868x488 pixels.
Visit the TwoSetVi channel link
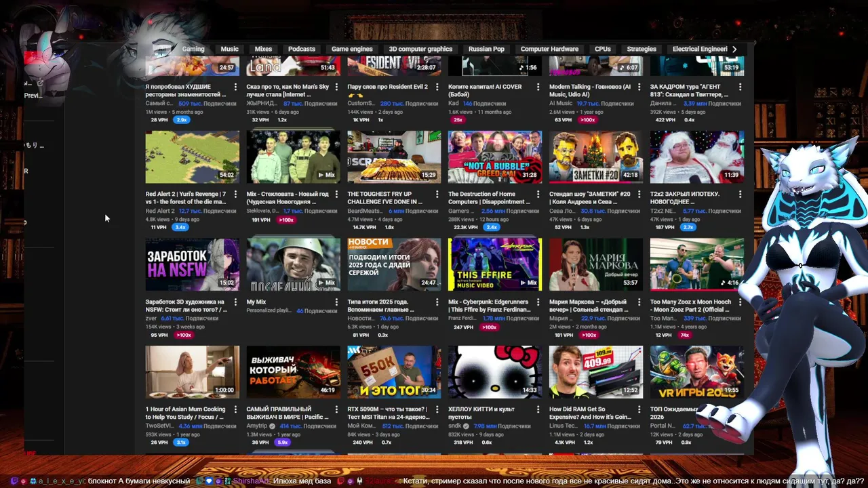pos(159,426)
